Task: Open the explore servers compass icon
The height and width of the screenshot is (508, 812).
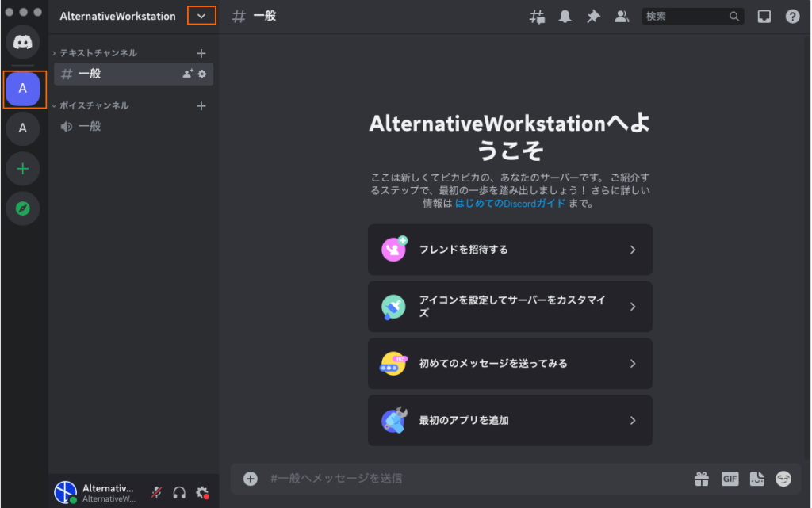Action: pos(23,209)
